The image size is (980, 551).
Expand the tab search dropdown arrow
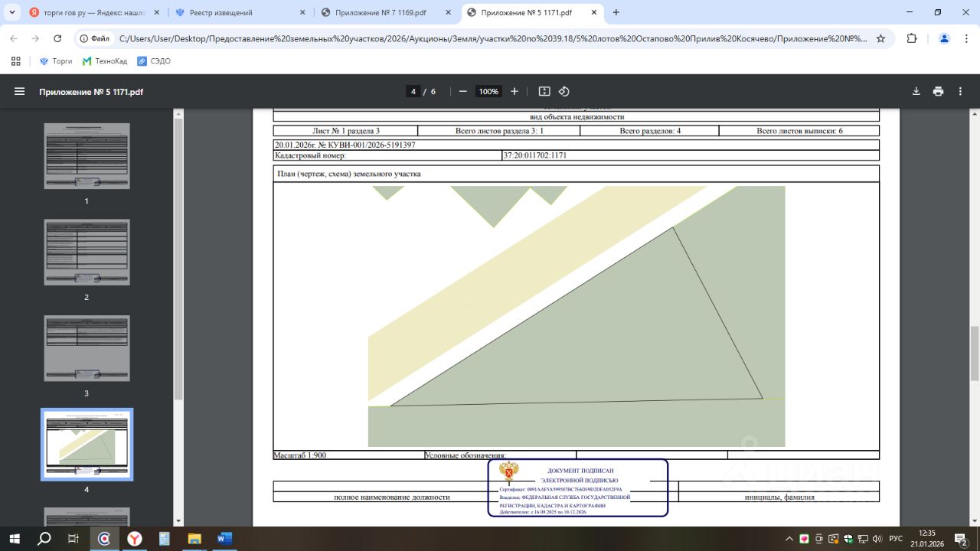click(11, 12)
